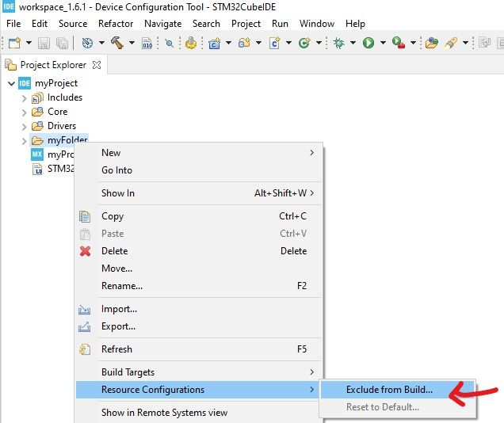Open the Refactor menu
This screenshot has width=504, height=423.
click(x=116, y=24)
